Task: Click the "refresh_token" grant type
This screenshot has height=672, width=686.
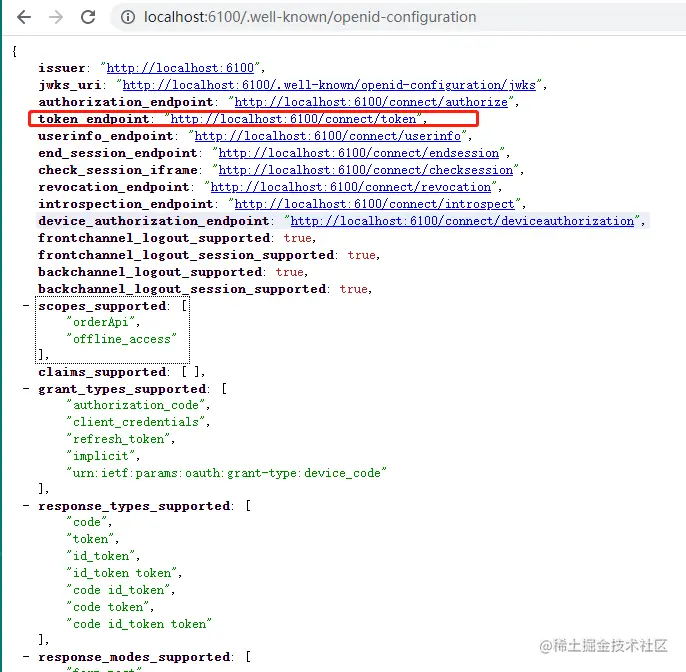Action: [x=118, y=439]
